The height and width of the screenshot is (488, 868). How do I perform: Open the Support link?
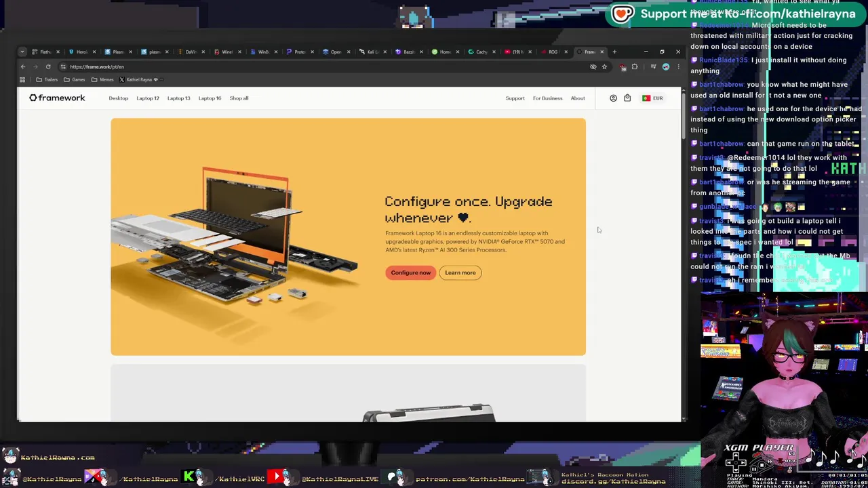515,98
